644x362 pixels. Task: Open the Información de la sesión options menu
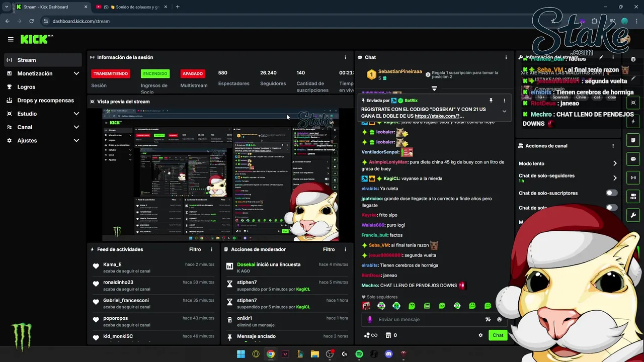pyautogui.click(x=345, y=57)
